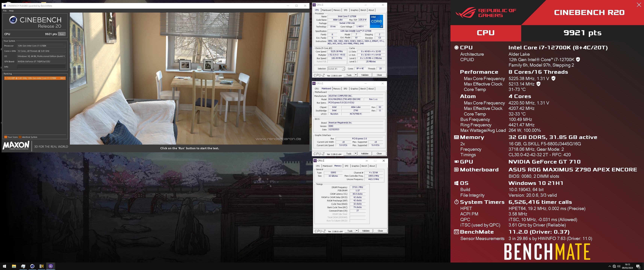Click the rendered room image in Cinebench
Image resolution: width=644 pixels, height=270 pixels.
click(x=189, y=78)
